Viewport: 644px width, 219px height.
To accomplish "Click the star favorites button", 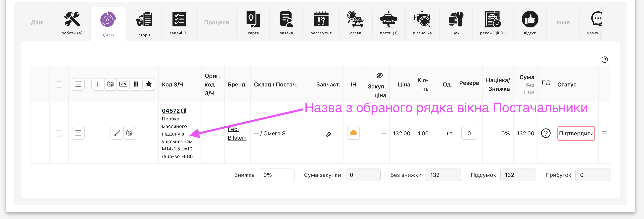I will (x=149, y=84).
